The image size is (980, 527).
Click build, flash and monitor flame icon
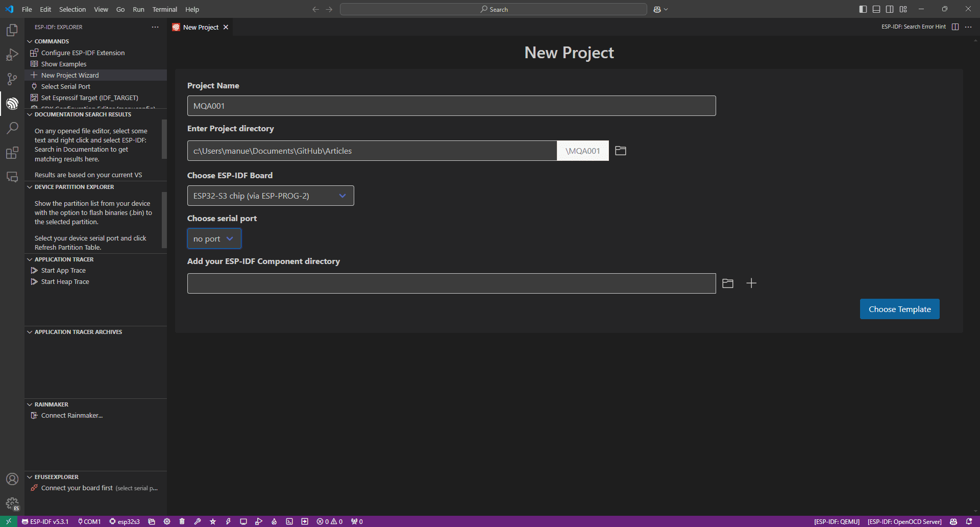click(x=274, y=521)
